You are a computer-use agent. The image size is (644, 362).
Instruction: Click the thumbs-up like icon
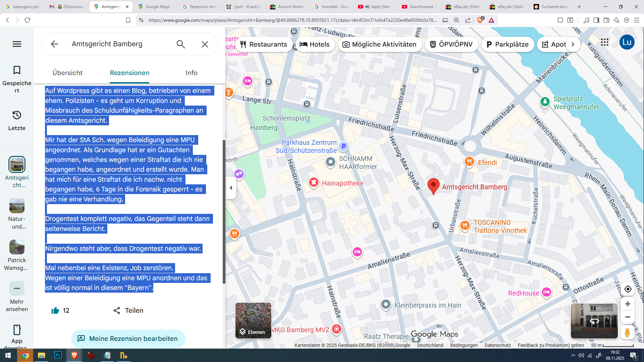[55, 310]
